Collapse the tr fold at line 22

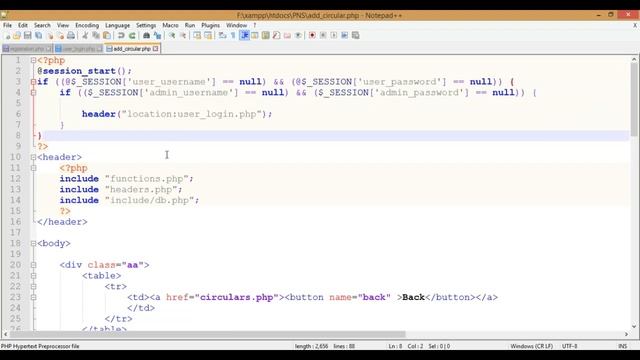[33, 287]
